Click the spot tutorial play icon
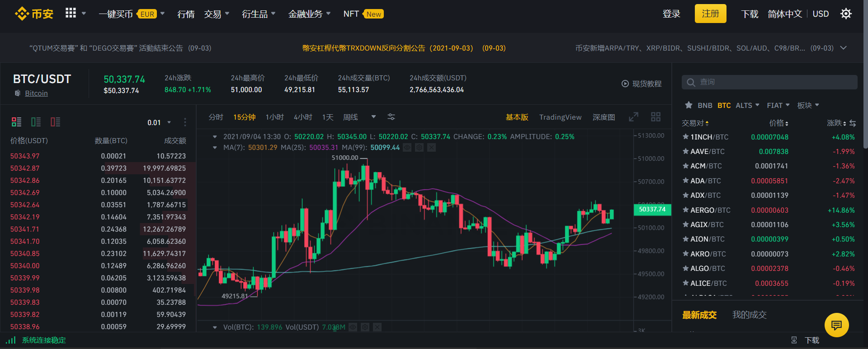 (625, 84)
